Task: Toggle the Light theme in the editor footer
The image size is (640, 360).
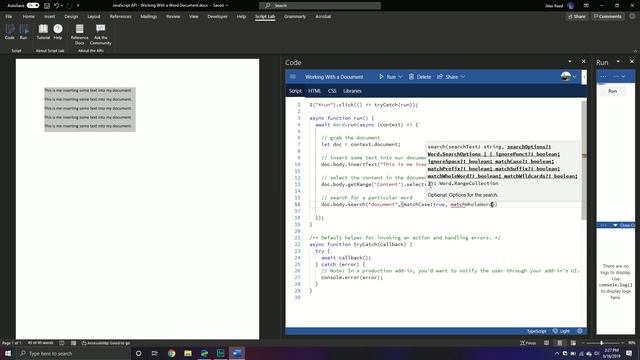Action: (561, 331)
